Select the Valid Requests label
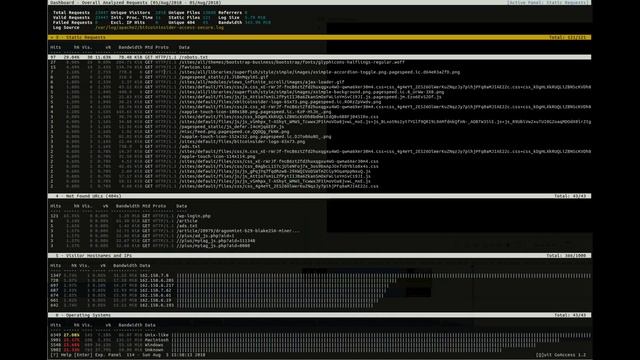 click(71, 18)
